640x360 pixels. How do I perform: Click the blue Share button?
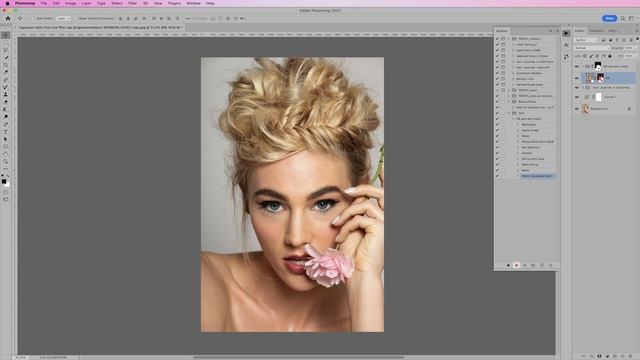tap(609, 18)
